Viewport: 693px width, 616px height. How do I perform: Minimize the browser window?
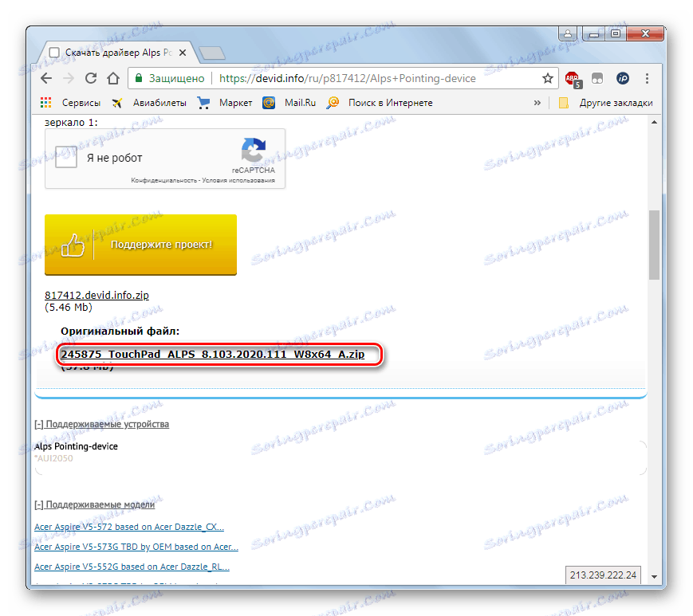coord(594,33)
